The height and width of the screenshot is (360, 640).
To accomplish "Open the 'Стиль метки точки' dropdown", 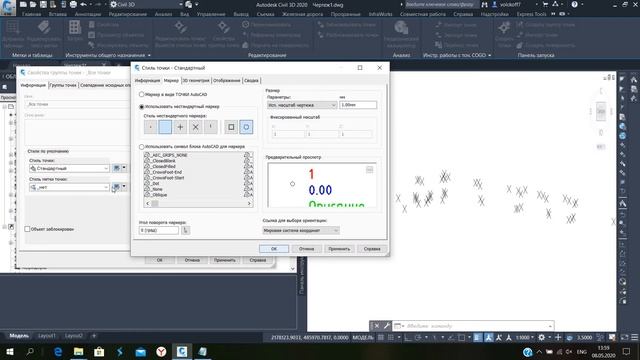I will (69, 187).
